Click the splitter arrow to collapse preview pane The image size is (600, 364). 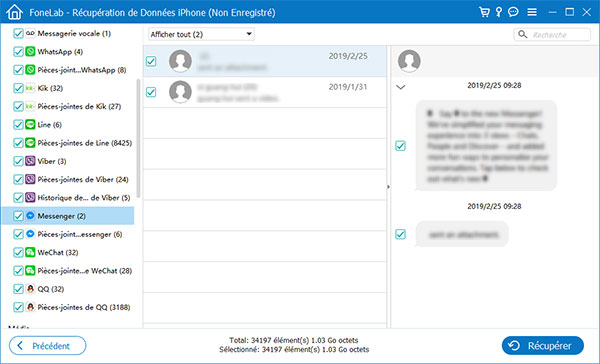click(388, 187)
